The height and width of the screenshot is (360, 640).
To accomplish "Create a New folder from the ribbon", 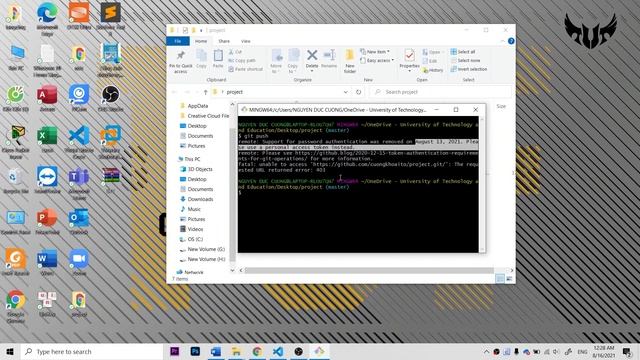I will 350,61.
